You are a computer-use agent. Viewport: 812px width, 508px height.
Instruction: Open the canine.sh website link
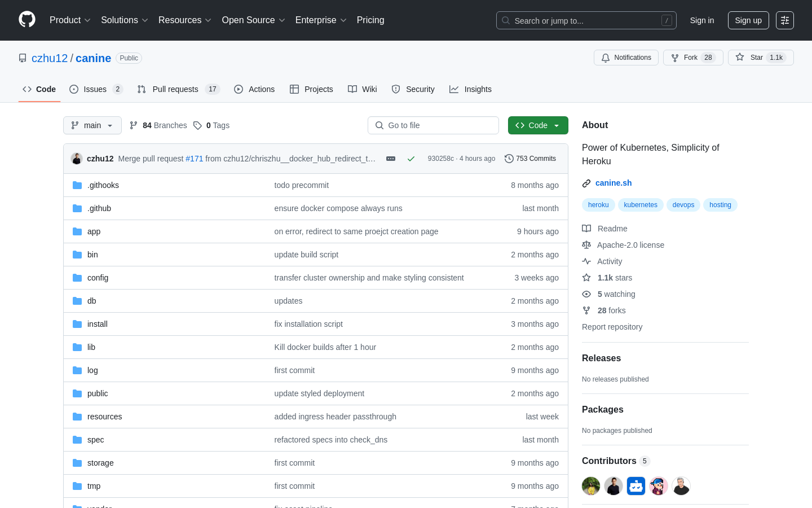click(614, 183)
